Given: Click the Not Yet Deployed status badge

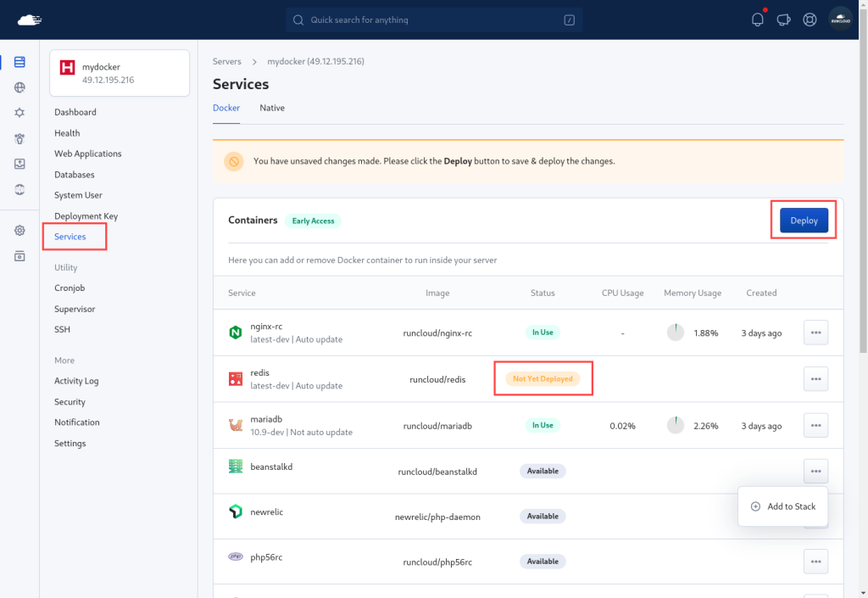Looking at the screenshot, I should [542, 378].
